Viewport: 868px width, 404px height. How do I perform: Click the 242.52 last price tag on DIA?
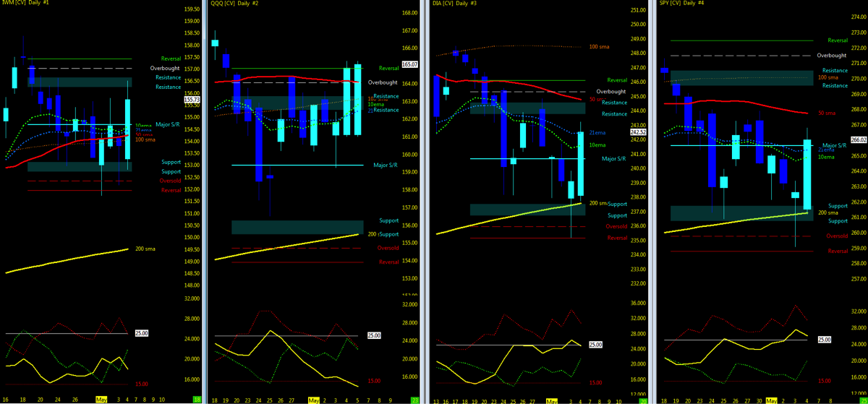637,132
